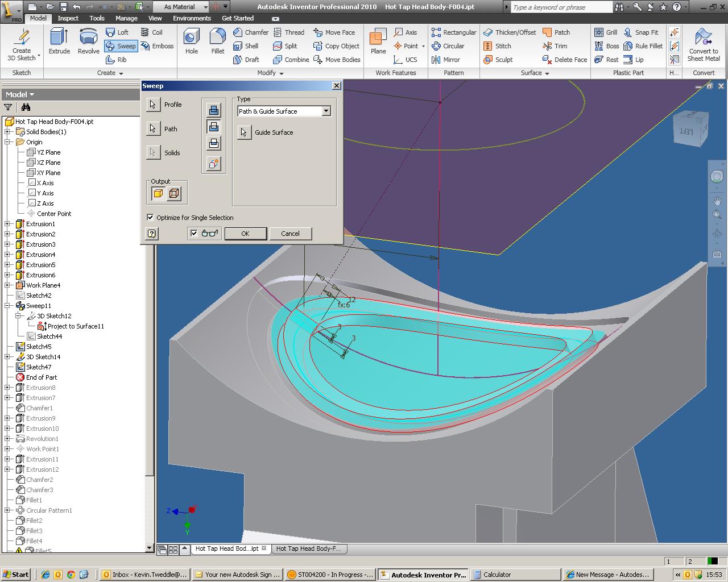Select the Rectangular pattern tool

tap(453, 32)
